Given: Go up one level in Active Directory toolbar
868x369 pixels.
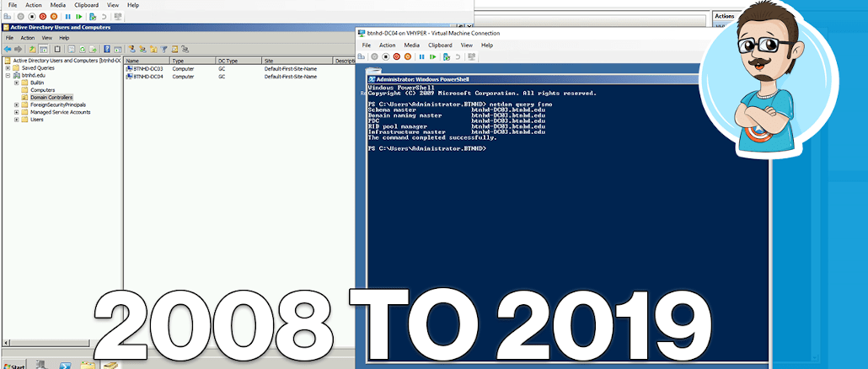Looking at the screenshot, I should 32,49.
